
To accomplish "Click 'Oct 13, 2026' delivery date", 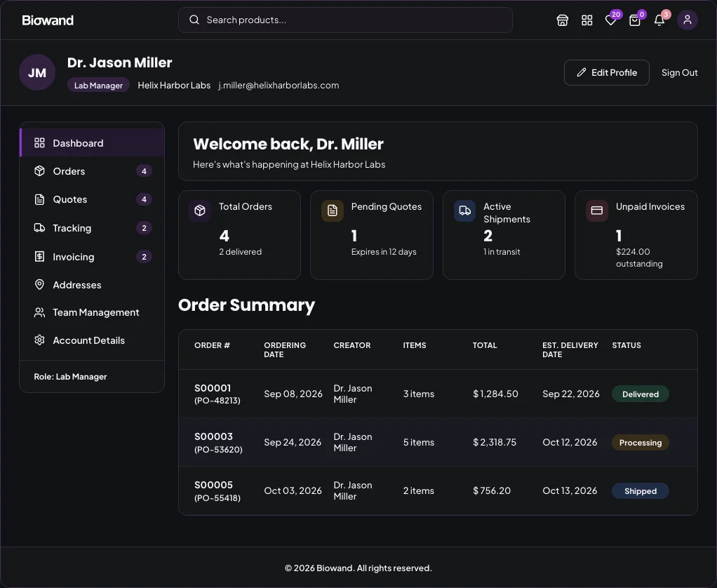I will click(x=570, y=490).
